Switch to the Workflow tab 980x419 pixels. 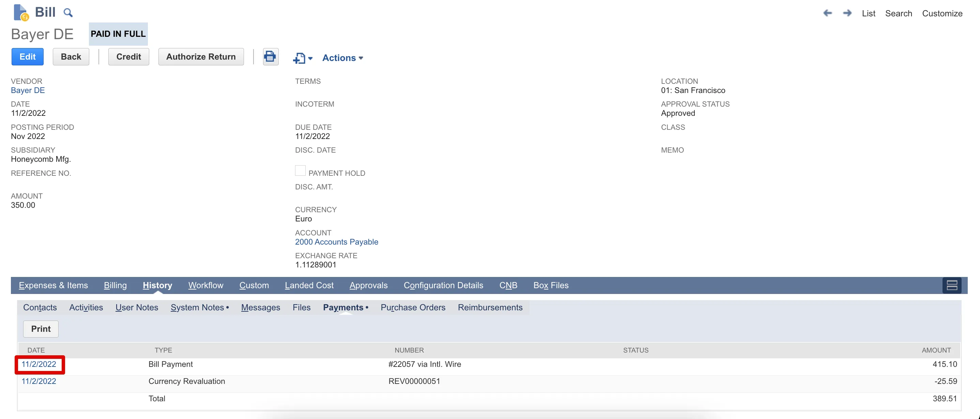[206, 285]
